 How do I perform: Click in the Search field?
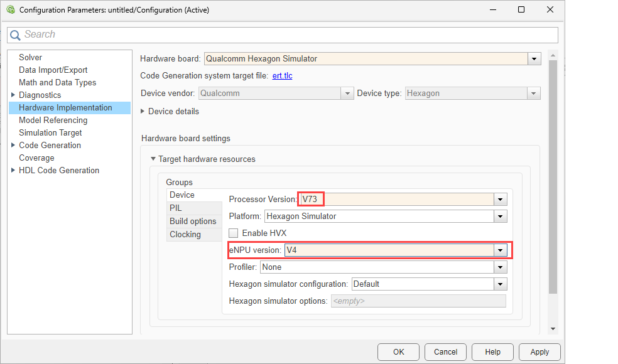pos(283,35)
